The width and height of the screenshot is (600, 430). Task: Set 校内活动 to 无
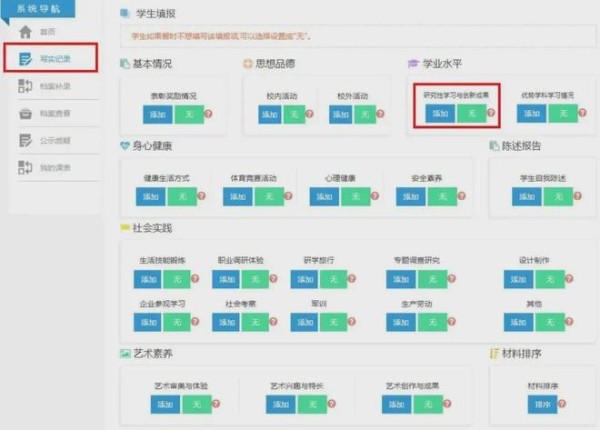click(x=294, y=114)
